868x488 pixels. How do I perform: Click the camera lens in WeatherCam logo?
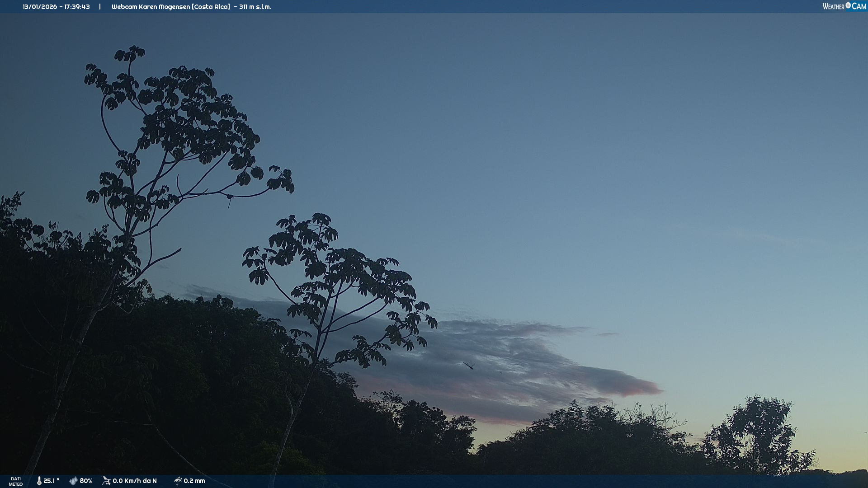(848, 5)
